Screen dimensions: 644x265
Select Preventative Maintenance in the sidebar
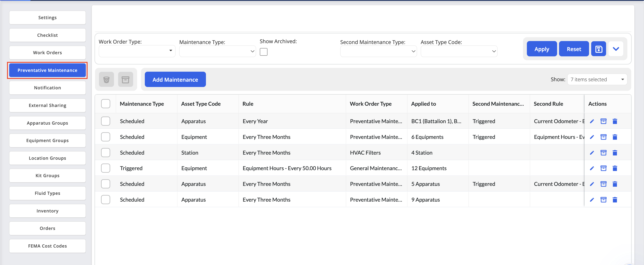(x=47, y=70)
